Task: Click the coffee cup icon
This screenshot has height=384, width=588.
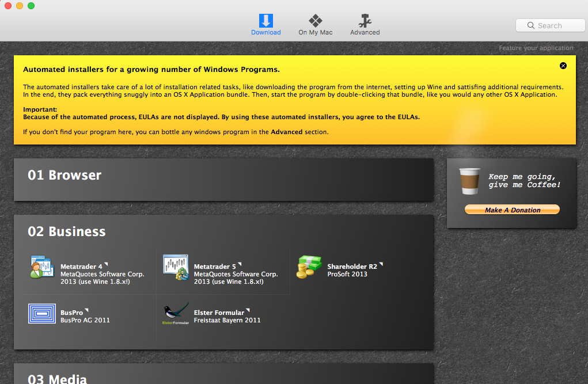Action: point(469,181)
